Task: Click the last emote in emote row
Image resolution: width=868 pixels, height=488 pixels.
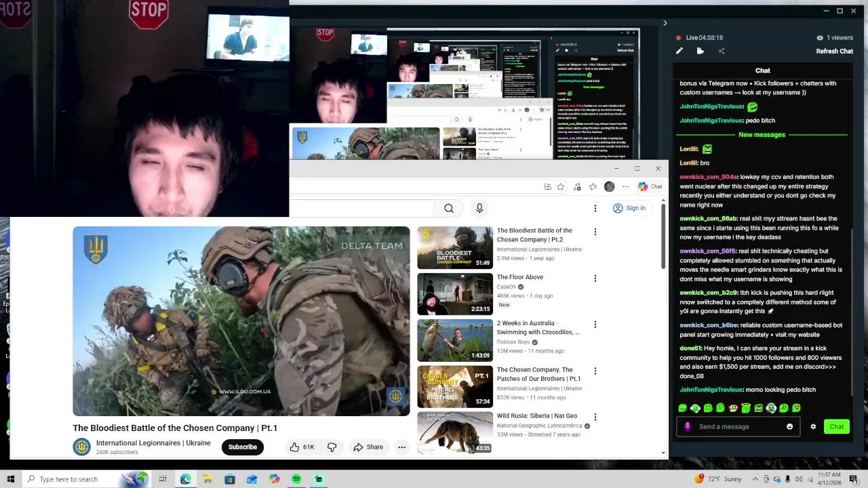Action: pos(797,408)
